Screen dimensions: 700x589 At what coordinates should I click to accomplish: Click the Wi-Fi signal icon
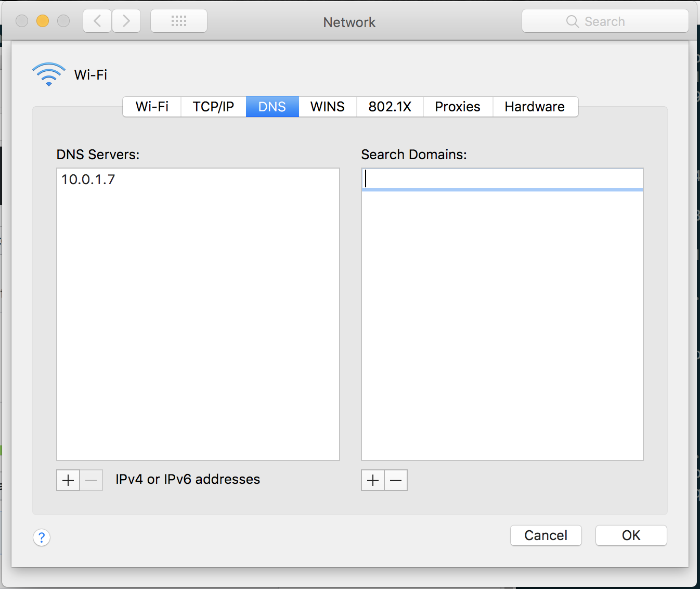49,74
